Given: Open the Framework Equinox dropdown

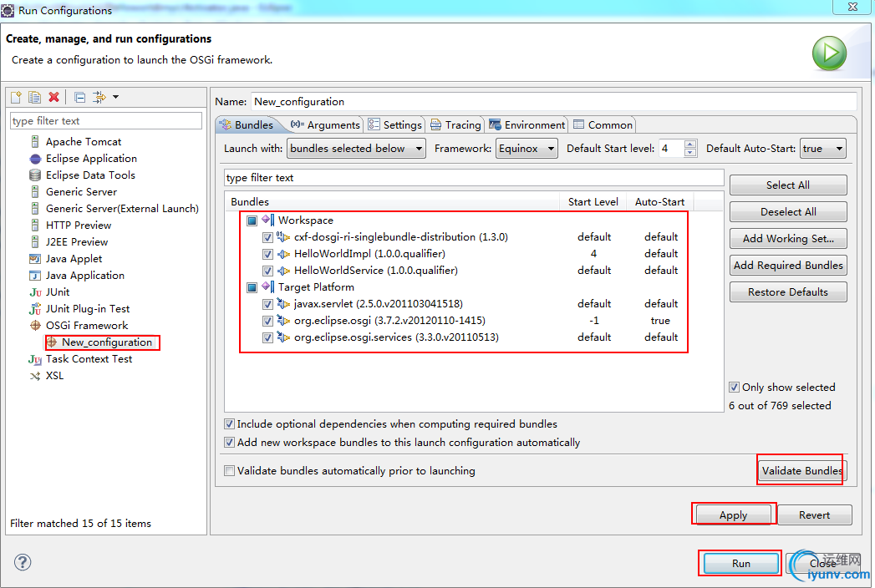Looking at the screenshot, I should coord(527,149).
